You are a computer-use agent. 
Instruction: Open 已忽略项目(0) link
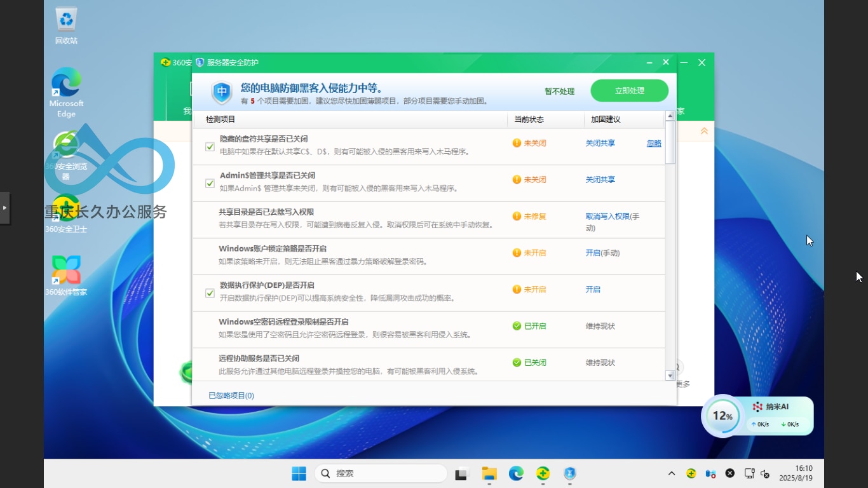coord(231,396)
